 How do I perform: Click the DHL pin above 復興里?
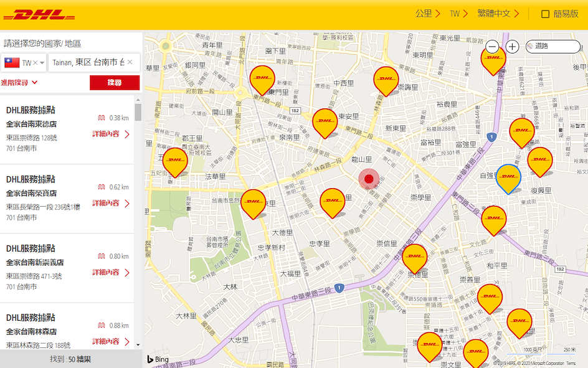pos(540,161)
